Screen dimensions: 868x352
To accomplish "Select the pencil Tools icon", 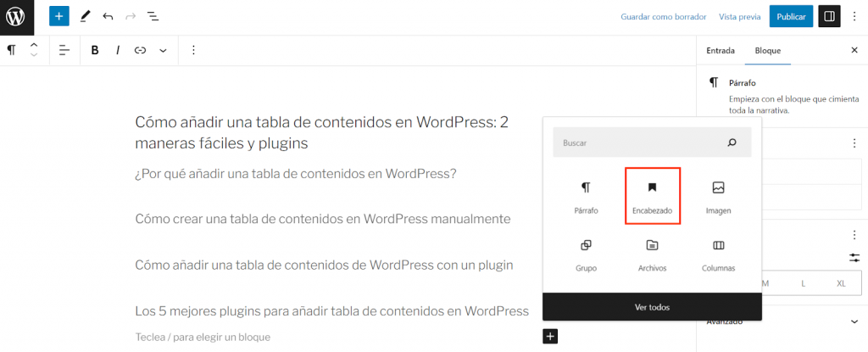I will pos(85,16).
